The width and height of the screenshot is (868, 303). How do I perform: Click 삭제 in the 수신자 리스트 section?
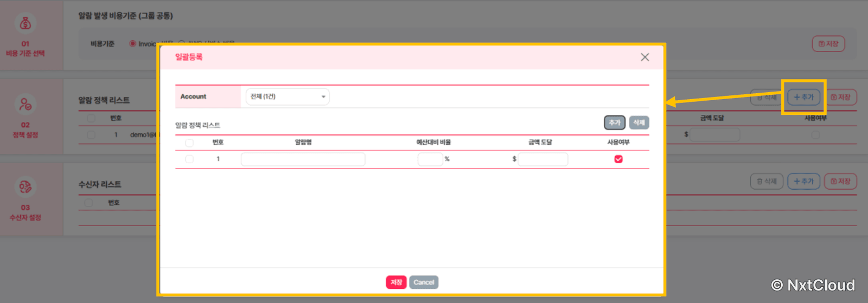[767, 181]
